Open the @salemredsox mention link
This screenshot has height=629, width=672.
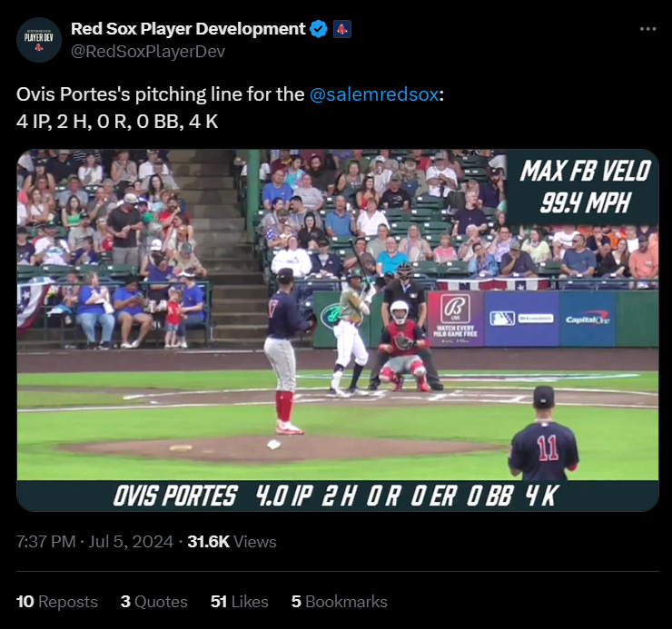[374, 94]
